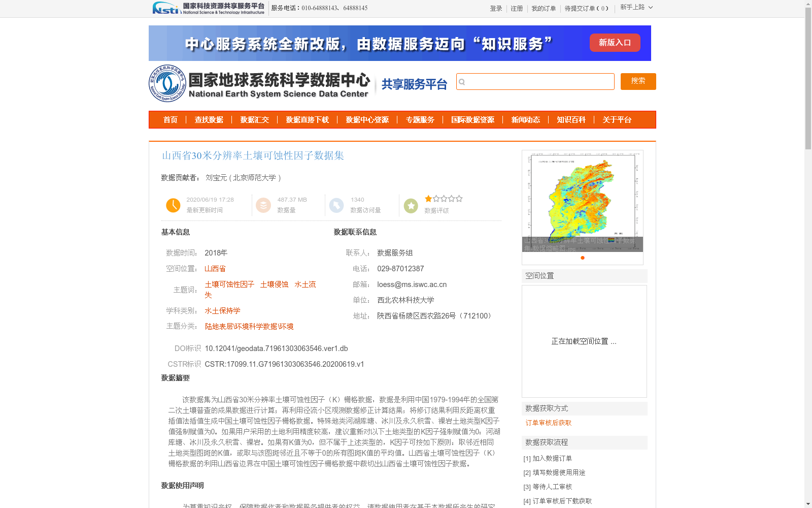Viewport: 812px width, 508px height.
Task: Click the 水土流失 keyword link
Action: [260, 290]
